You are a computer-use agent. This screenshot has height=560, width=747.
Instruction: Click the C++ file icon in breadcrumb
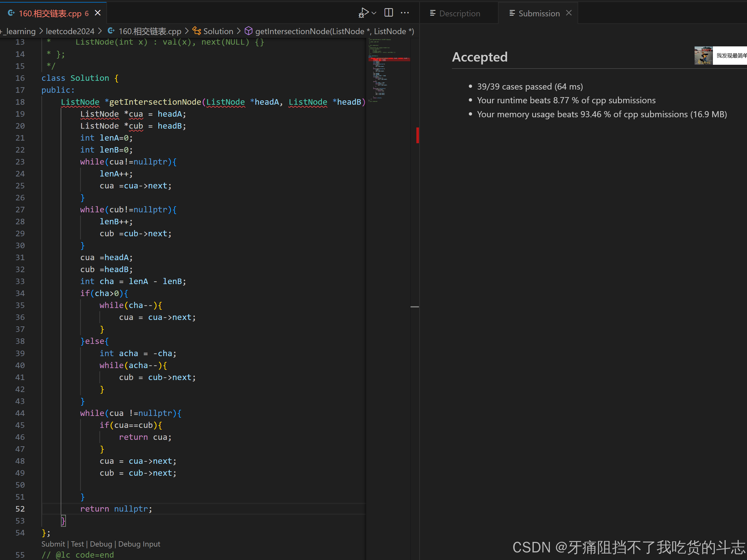111,31
